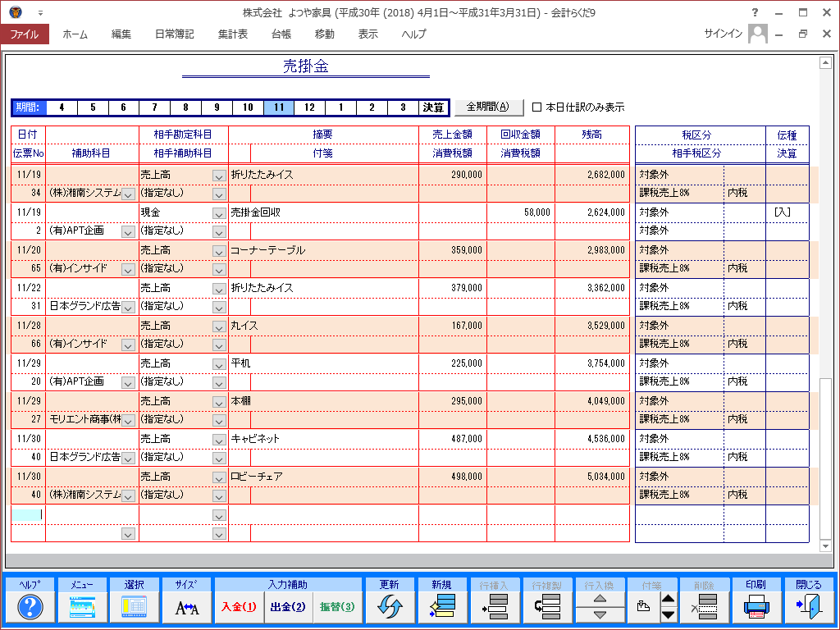Click the sticky note down arrow
840x630 pixels.
(668, 615)
